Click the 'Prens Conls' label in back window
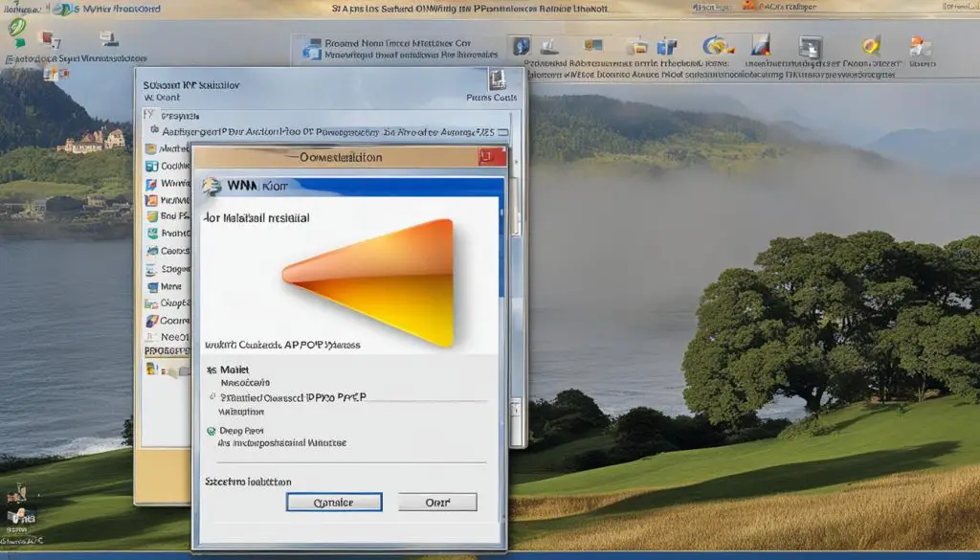 click(x=491, y=98)
